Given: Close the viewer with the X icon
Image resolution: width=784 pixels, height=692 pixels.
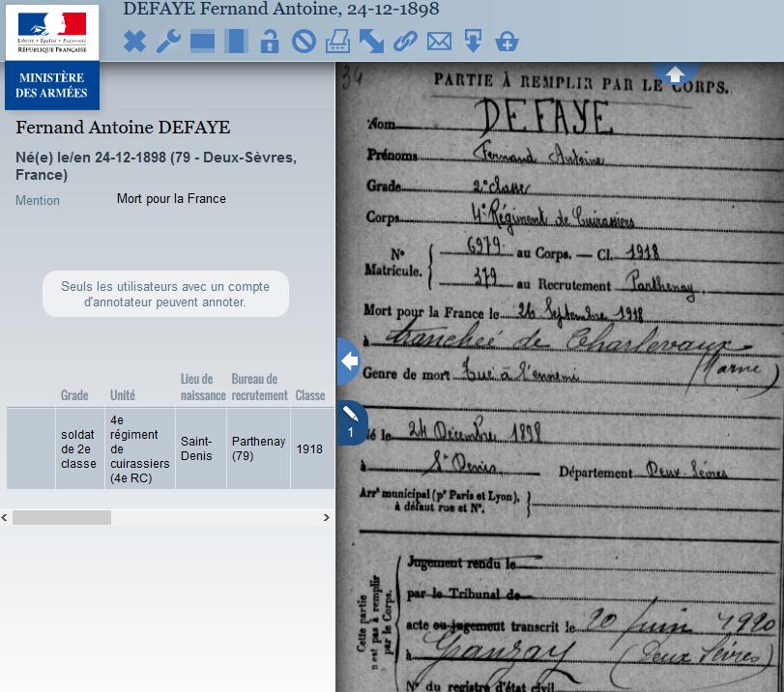Looking at the screenshot, I should pyautogui.click(x=135, y=42).
